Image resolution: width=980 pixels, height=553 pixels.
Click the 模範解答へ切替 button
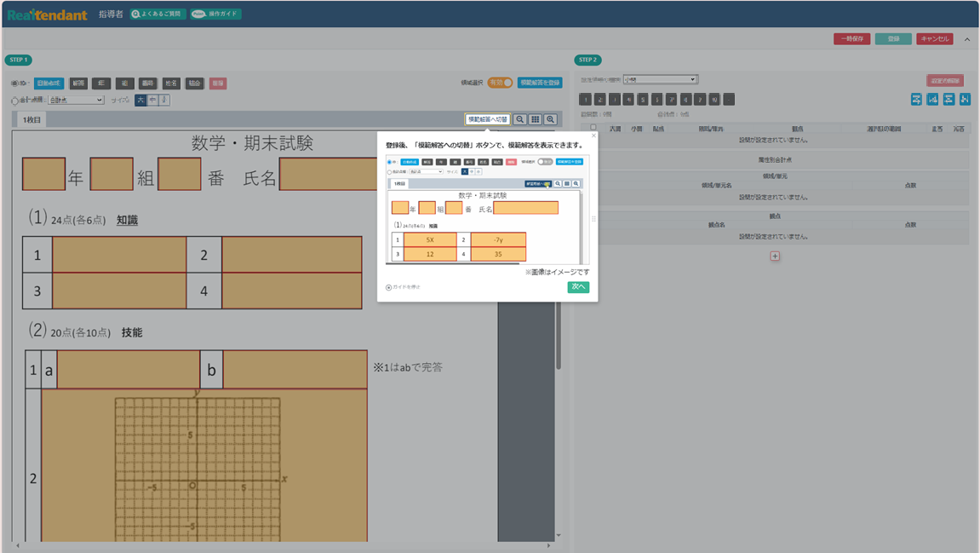coord(487,120)
